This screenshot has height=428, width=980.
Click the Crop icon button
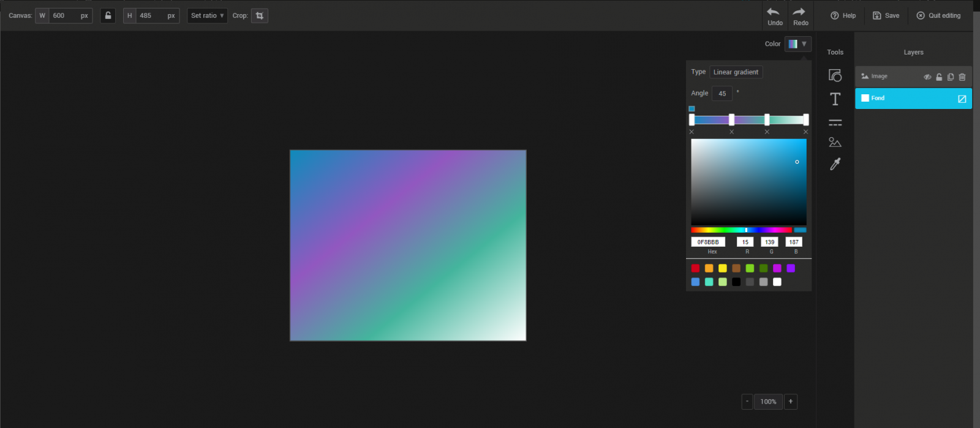(260, 16)
